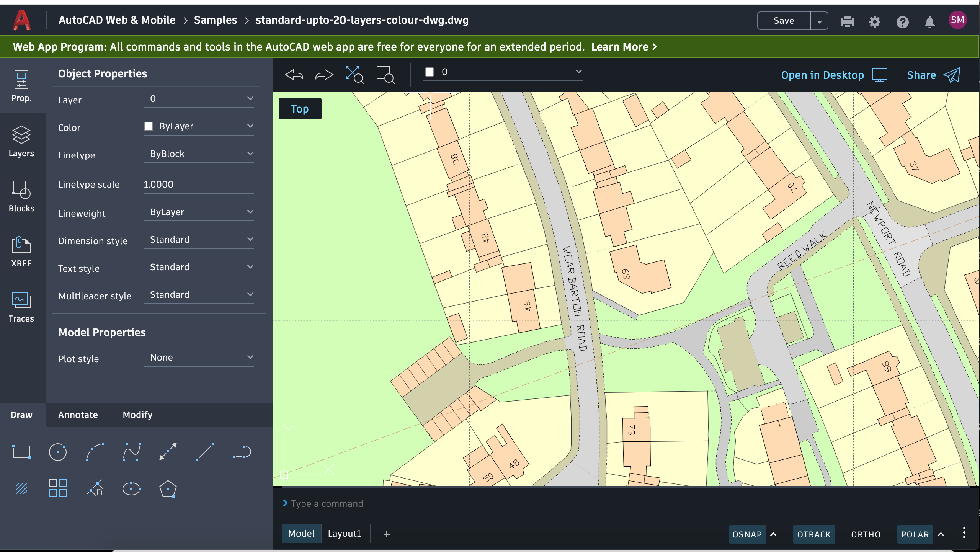Expand the Linetype dropdown menu
980x552 pixels.
click(x=250, y=154)
